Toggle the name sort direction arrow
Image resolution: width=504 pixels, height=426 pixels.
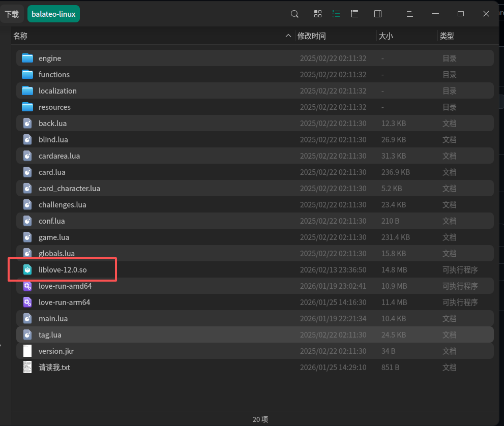click(288, 36)
